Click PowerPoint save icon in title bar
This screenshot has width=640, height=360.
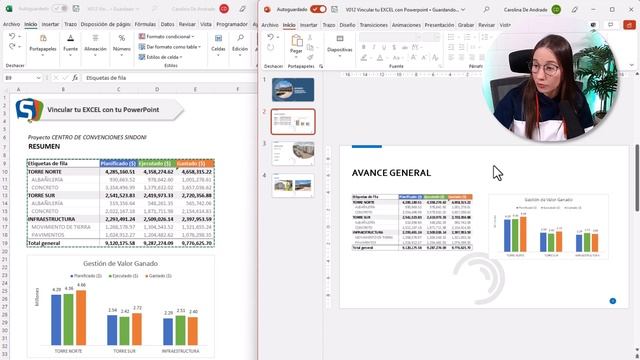[x=334, y=9]
